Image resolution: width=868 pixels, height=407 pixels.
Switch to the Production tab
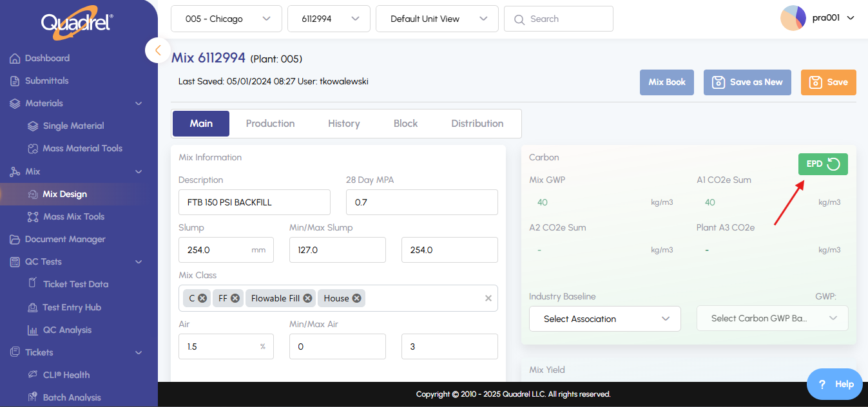(x=270, y=124)
